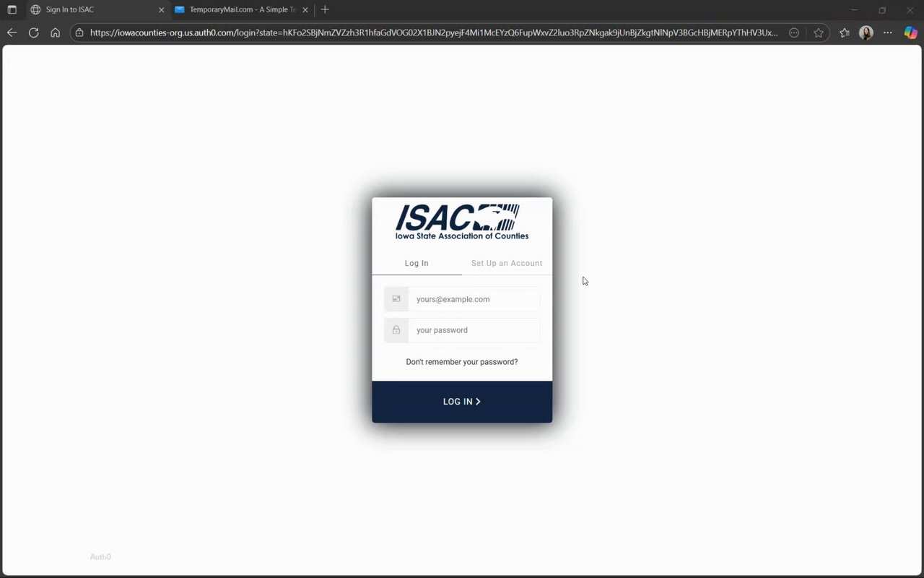This screenshot has width=924, height=578.
Task: Open the Copilot sidebar icon
Action: click(910, 33)
